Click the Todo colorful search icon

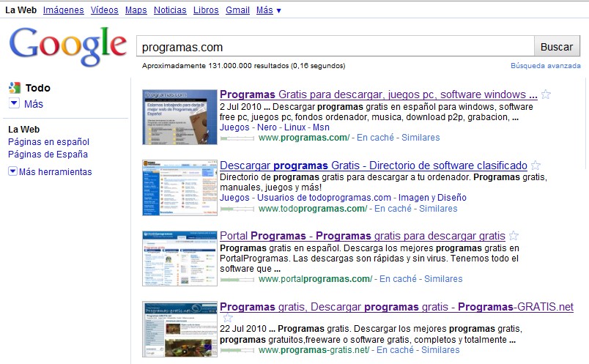pyautogui.click(x=15, y=88)
